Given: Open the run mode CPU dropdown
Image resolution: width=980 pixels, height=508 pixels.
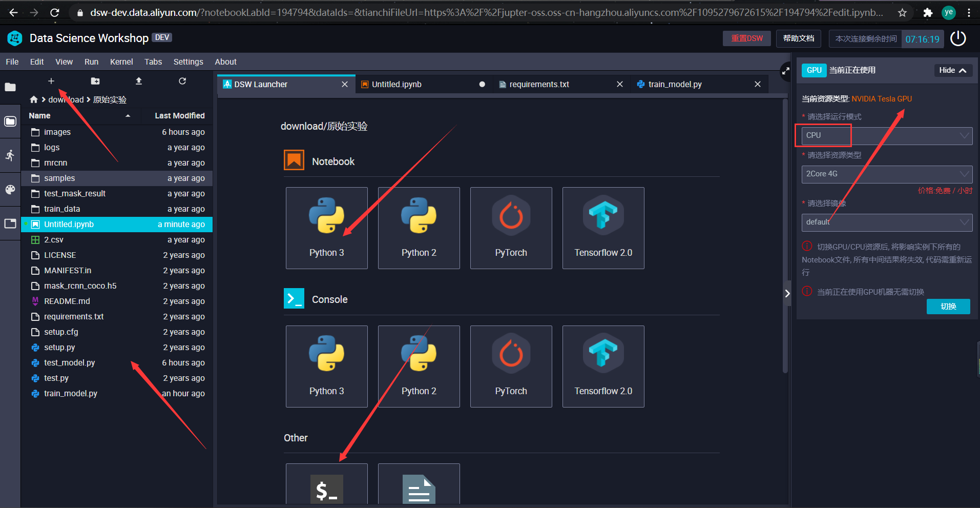Looking at the screenshot, I should tap(887, 136).
